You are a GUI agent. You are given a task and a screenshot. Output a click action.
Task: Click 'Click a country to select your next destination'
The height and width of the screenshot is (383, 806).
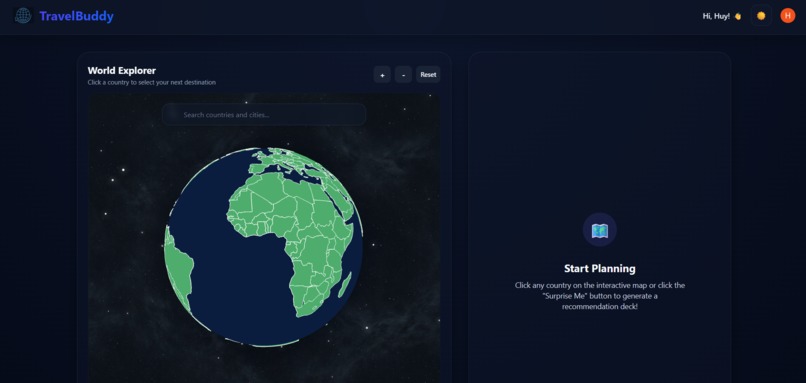pos(152,82)
